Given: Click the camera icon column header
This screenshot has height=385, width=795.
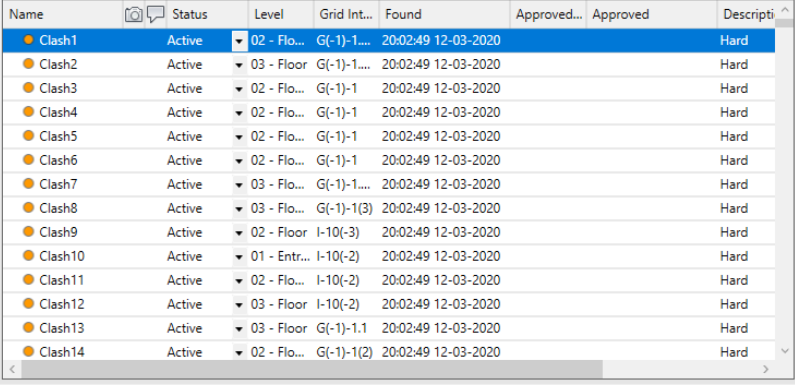Looking at the screenshot, I should pos(133,14).
